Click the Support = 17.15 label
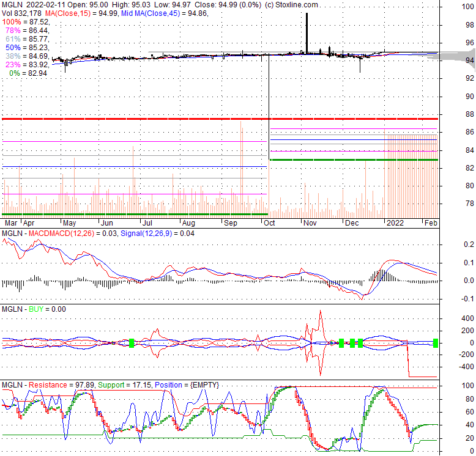 point(124,384)
